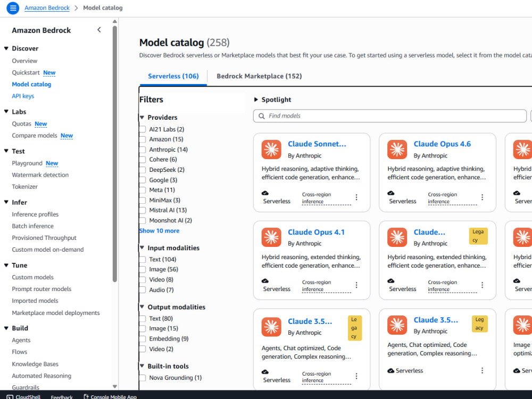
Task: Switch to the Bedrock Marketplace (152) tab
Action: (259, 76)
